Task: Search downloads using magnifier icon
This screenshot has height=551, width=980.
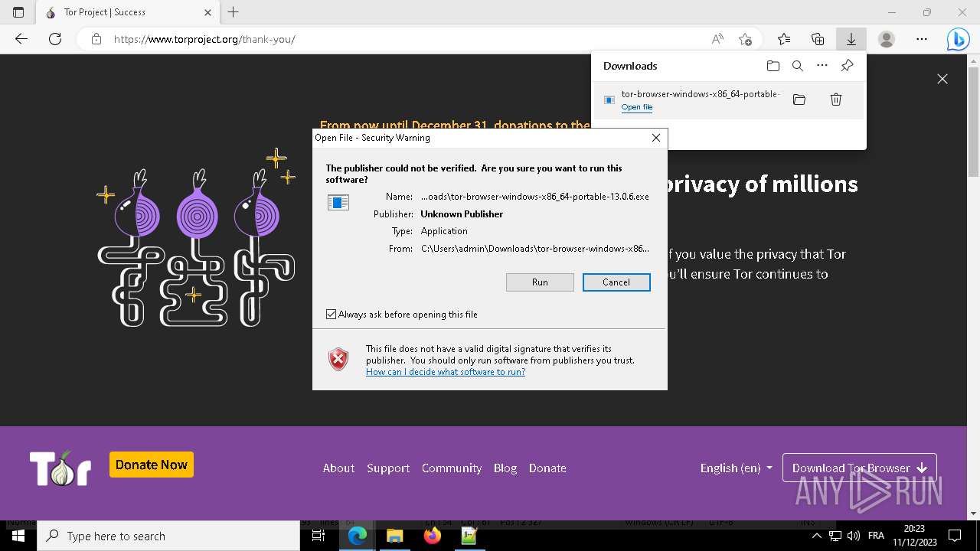Action: 798,66
